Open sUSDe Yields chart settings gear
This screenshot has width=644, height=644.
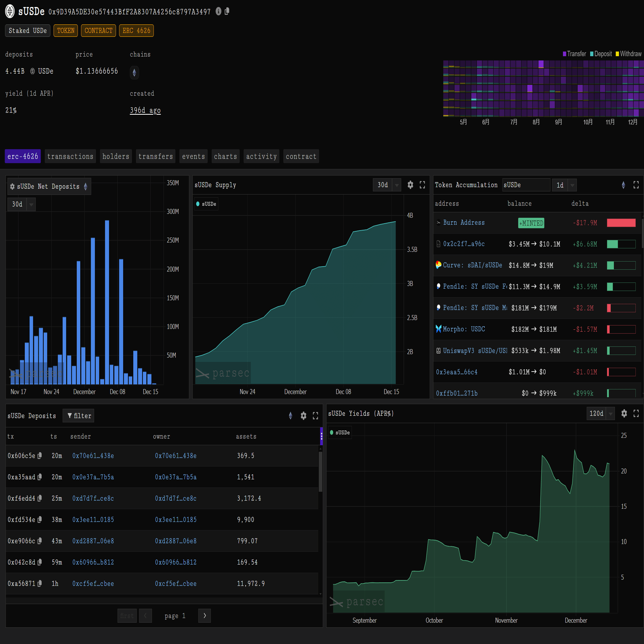624,413
